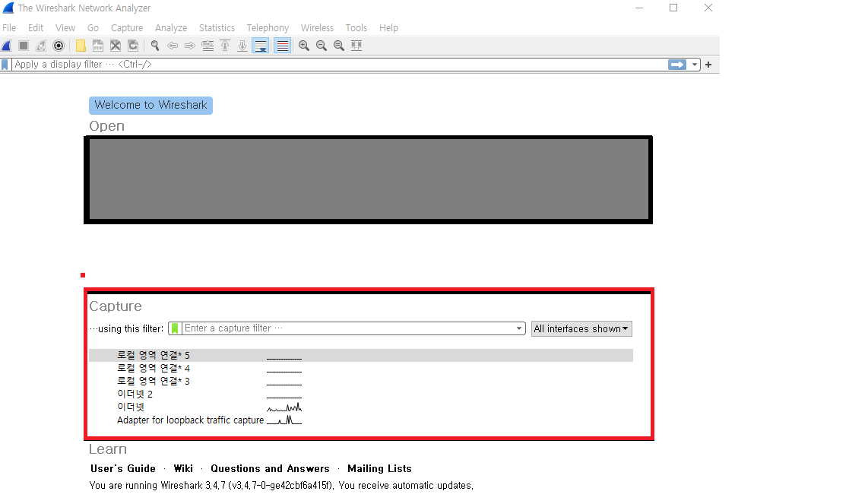Viewport: 868px width, 504px height.
Task: Open the Telephony menu
Action: (x=268, y=27)
